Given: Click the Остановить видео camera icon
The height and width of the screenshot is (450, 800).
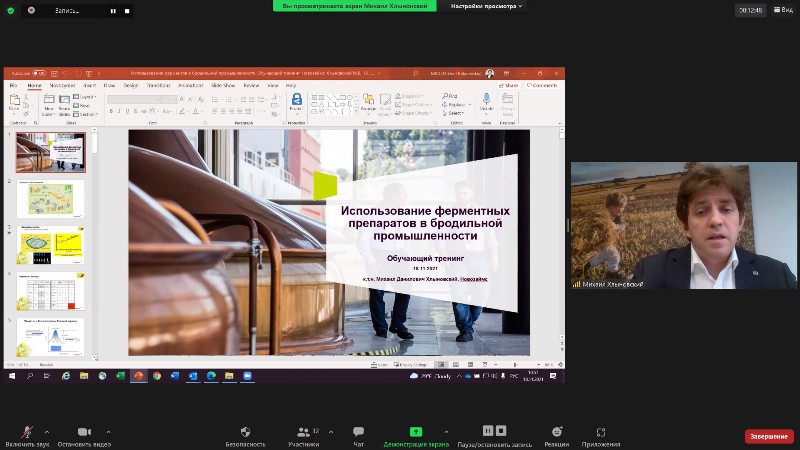Looking at the screenshot, I should pos(84,432).
